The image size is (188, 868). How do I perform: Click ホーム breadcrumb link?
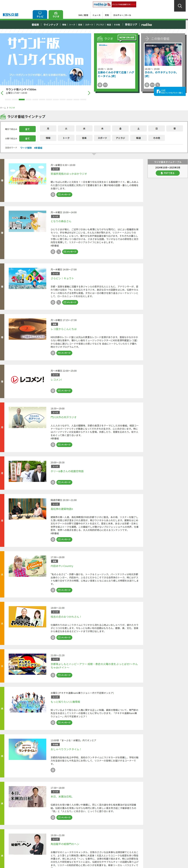(x=3, y=107)
